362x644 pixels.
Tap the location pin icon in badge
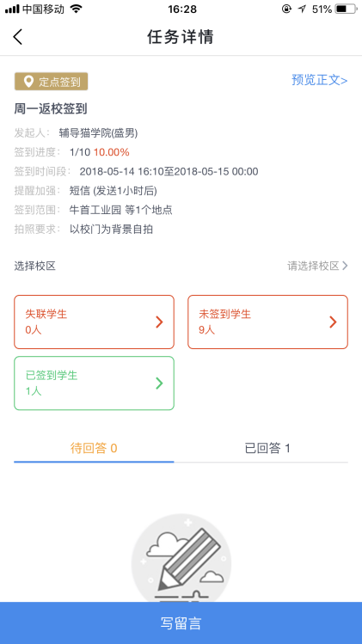[28, 82]
